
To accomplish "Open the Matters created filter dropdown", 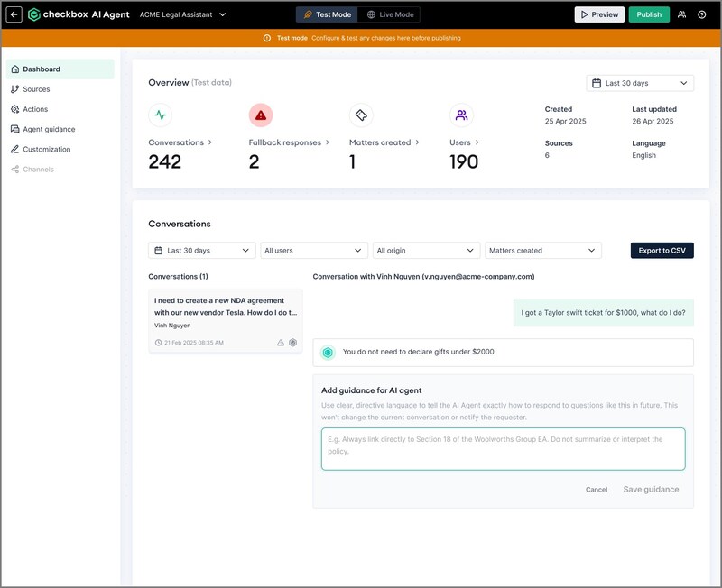I will click(543, 251).
